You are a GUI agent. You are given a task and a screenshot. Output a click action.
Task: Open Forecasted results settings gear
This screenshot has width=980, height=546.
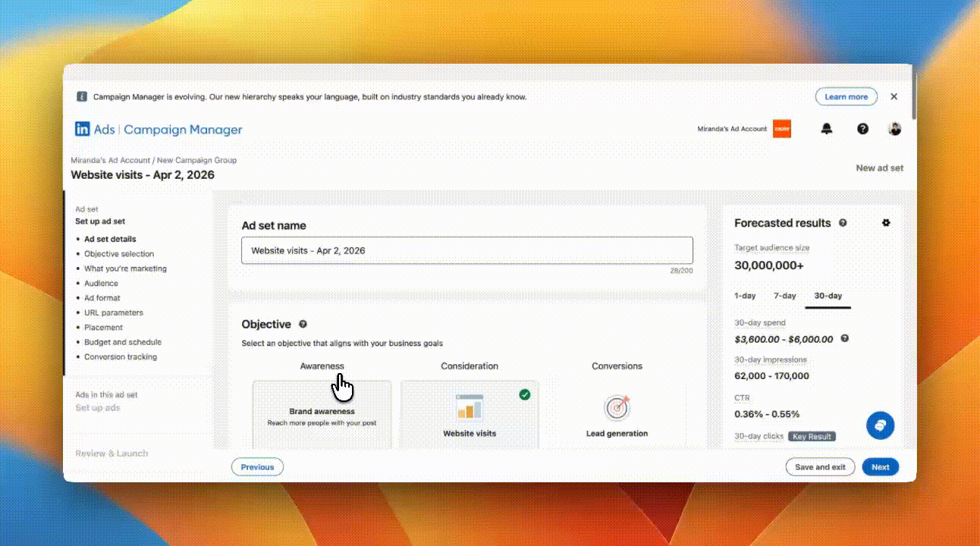coord(886,223)
